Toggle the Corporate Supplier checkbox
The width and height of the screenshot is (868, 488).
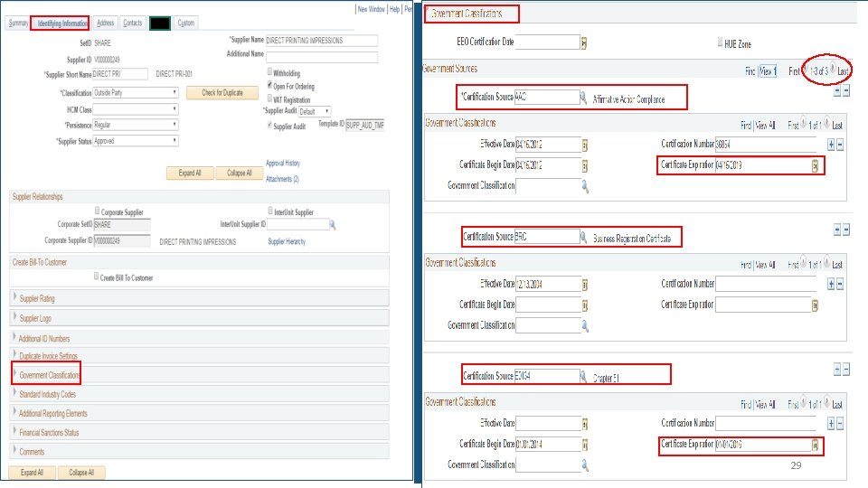(x=98, y=211)
